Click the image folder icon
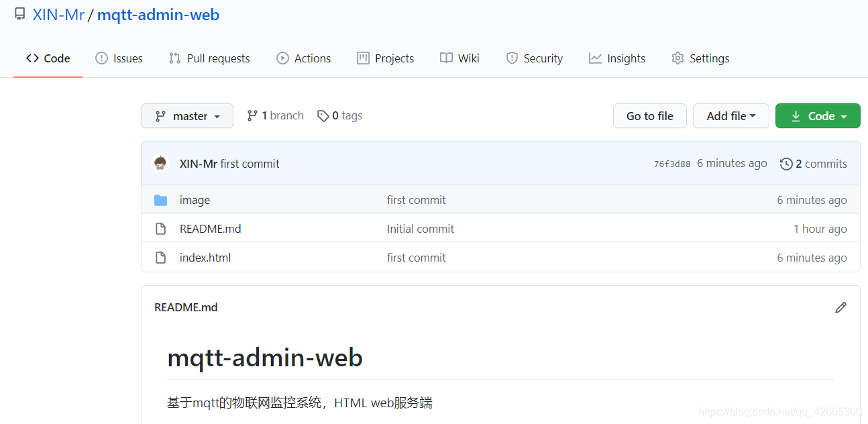This screenshot has width=868, height=424. (160, 200)
